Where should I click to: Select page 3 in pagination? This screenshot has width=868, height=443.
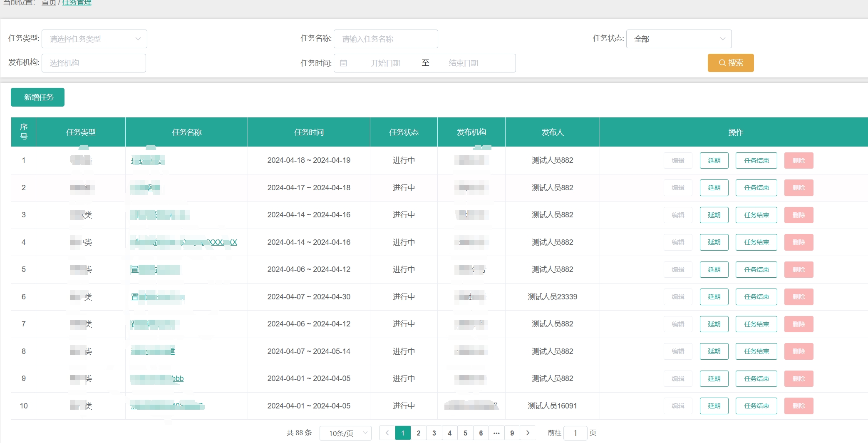pyautogui.click(x=434, y=433)
